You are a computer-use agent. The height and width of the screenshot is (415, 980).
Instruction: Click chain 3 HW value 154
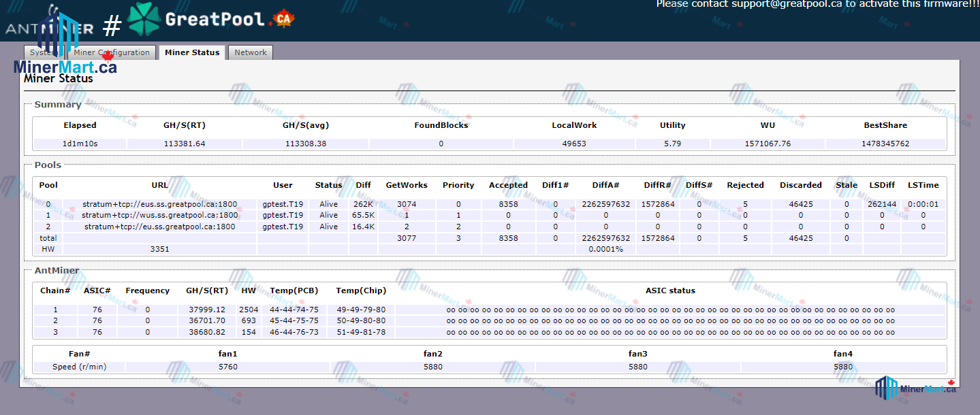click(249, 332)
